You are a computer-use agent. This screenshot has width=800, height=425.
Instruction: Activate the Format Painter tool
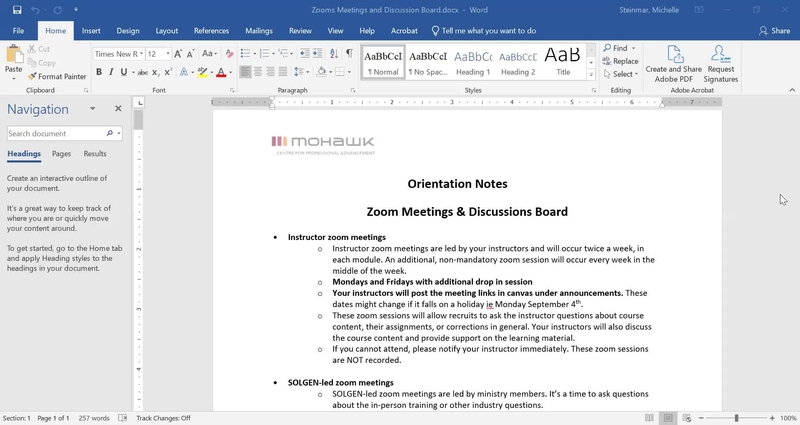tap(57, 77)
